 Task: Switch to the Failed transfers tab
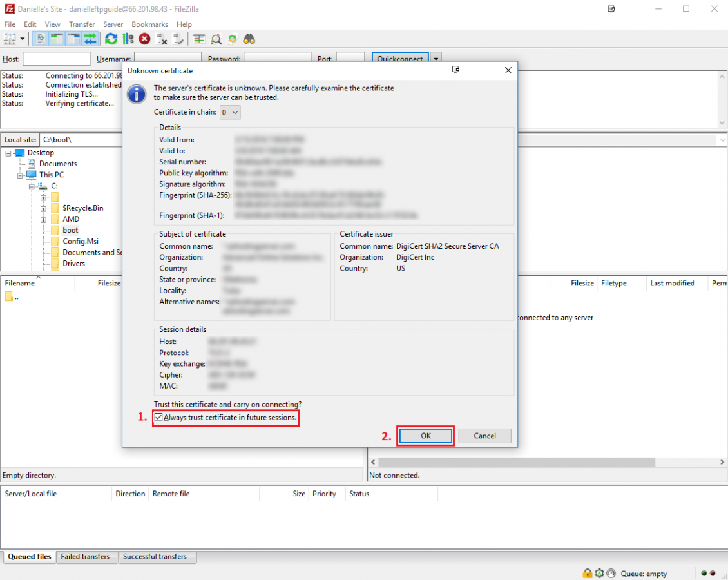[x=85, y=557]
